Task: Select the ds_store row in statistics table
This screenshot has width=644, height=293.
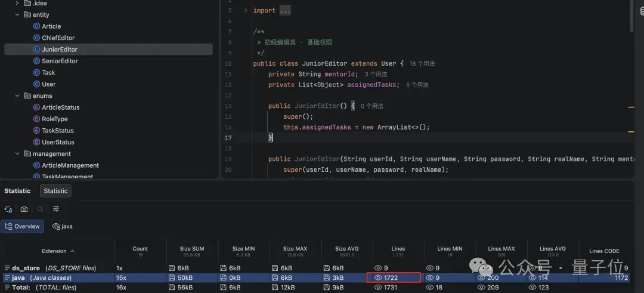Action: pos(316,268)
